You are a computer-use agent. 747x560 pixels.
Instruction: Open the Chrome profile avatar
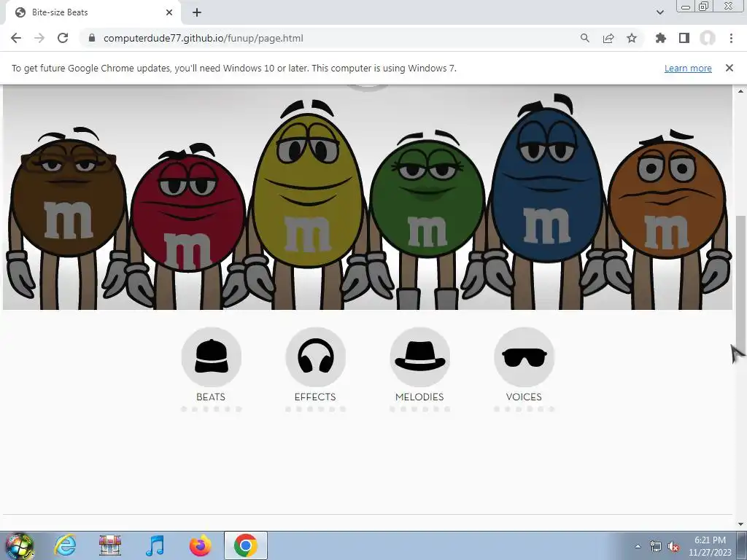click(x=708, y=38)
